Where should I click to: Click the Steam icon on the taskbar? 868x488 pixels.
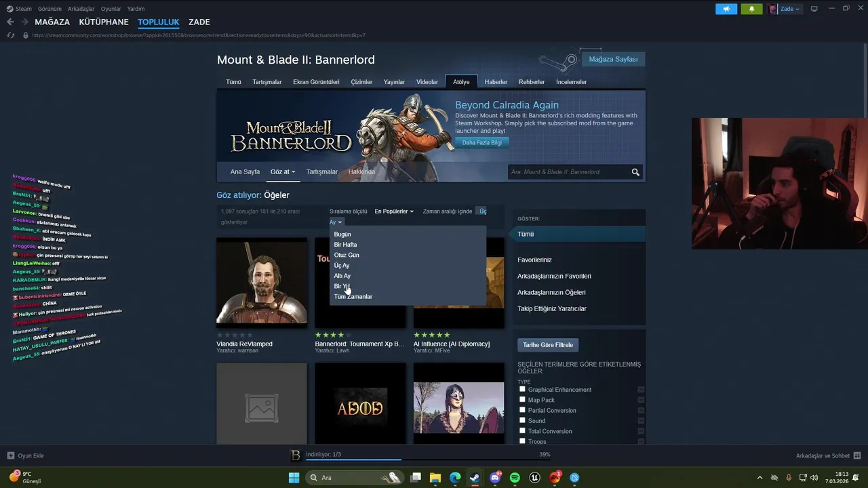click(475, 478)
